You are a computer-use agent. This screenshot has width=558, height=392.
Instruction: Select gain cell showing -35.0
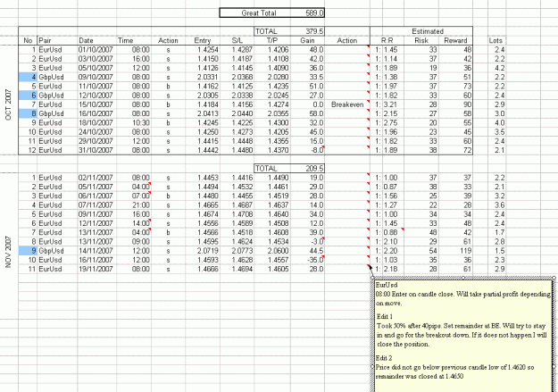pyautogui.click(x=307, y=260)
